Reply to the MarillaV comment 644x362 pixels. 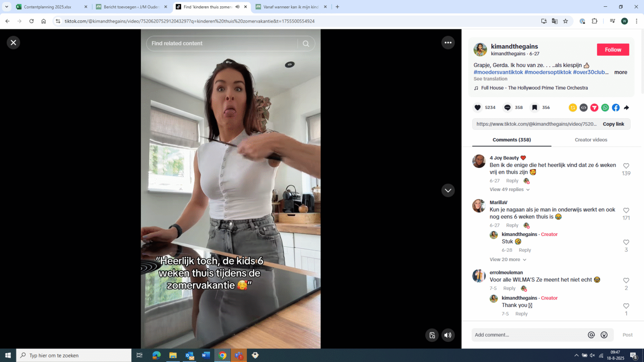[512, 225]
